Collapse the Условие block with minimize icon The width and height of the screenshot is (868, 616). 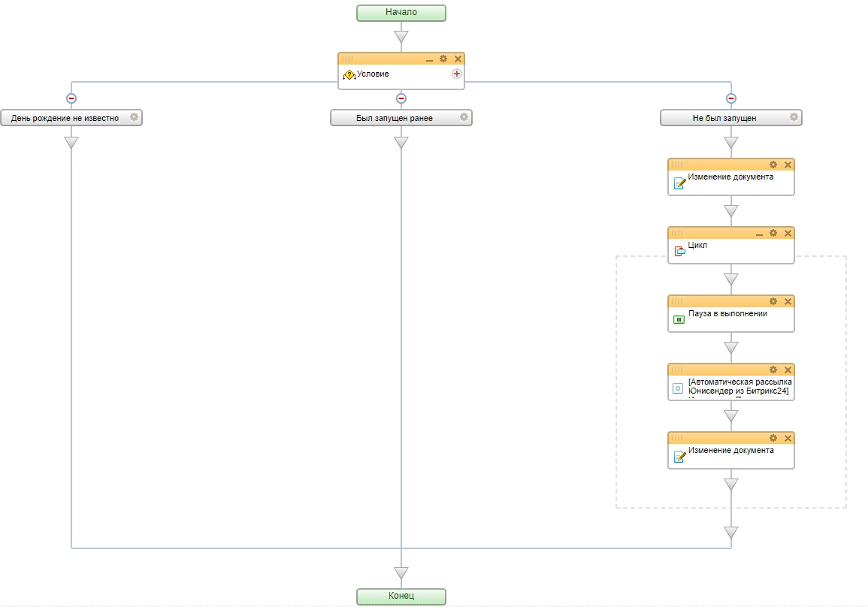coord(429,59)
